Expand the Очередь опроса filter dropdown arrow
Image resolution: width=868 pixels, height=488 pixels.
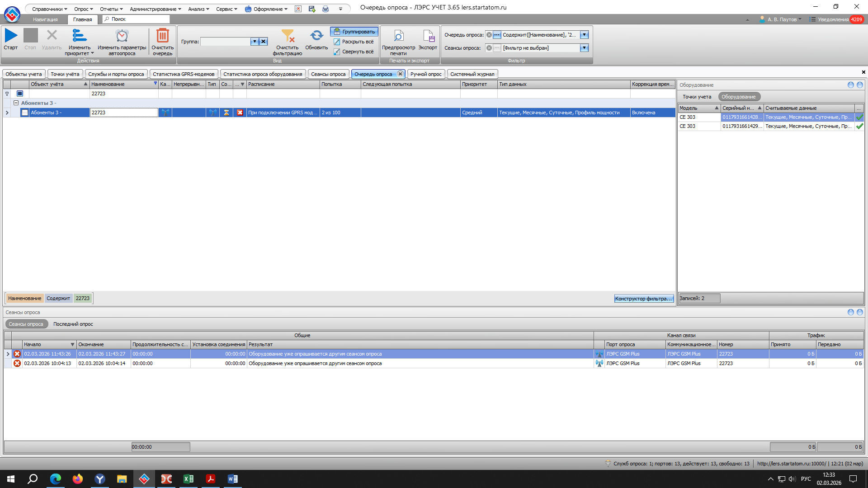coord(584,35)
